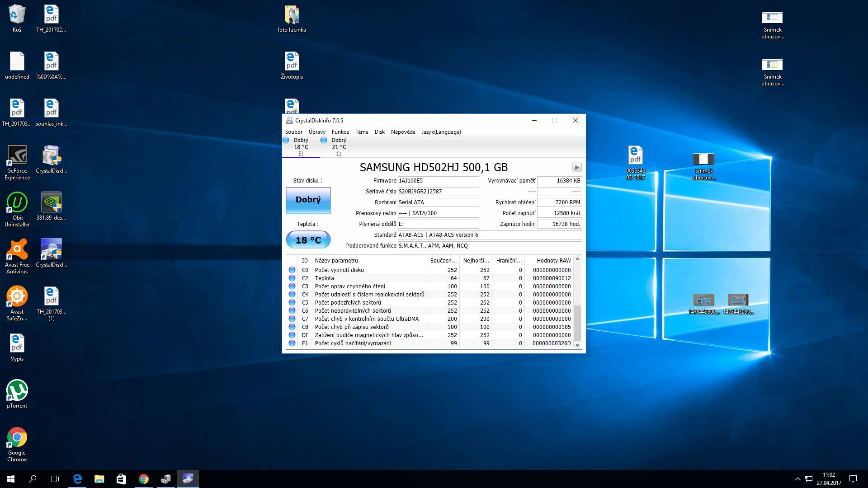
Task: Select the TH_201703 (1) PDF file
Action: (51, 303)
